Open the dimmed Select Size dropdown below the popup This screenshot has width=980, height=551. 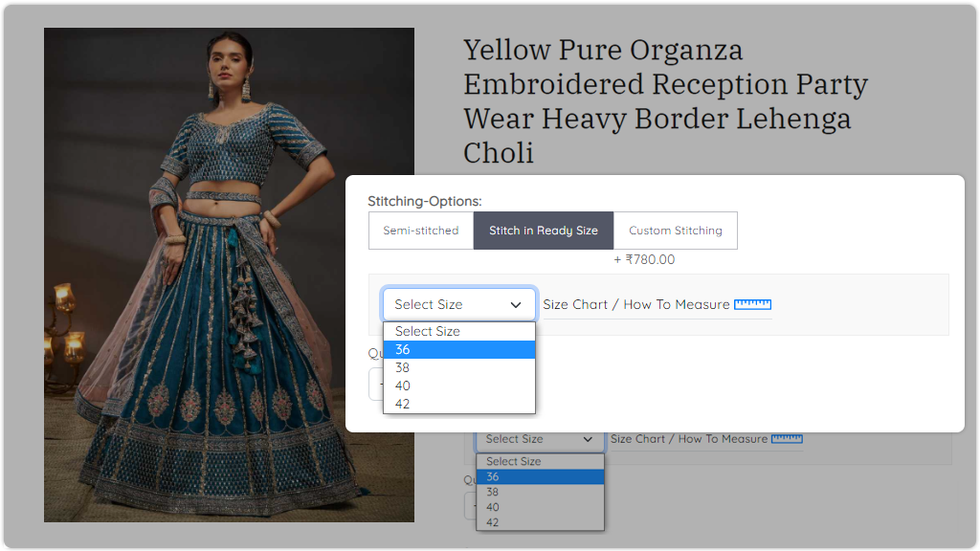point(540,439)
